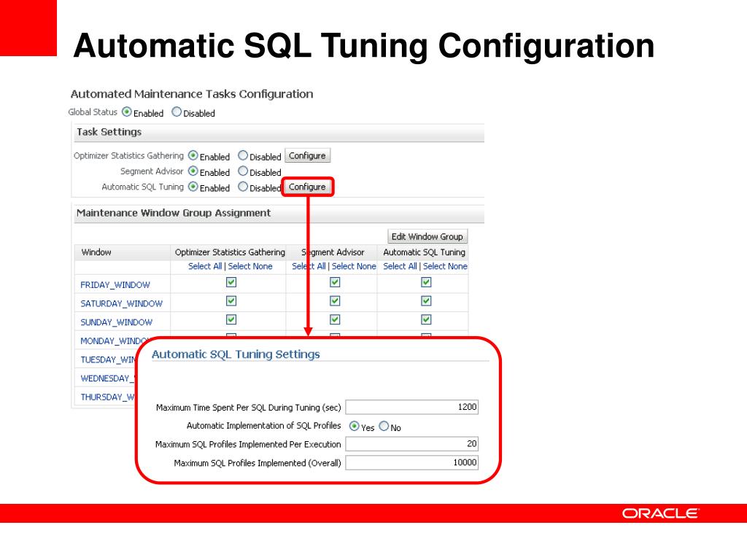Open MONDAY_WINDOW link

[x=115, y=341]
